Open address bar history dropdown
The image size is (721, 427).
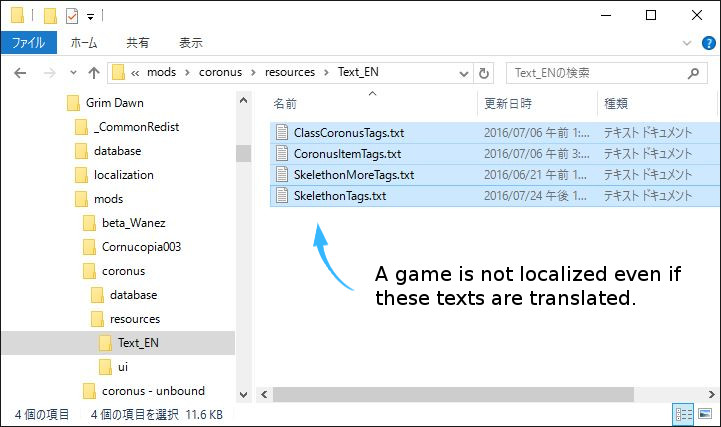[462, 73]
